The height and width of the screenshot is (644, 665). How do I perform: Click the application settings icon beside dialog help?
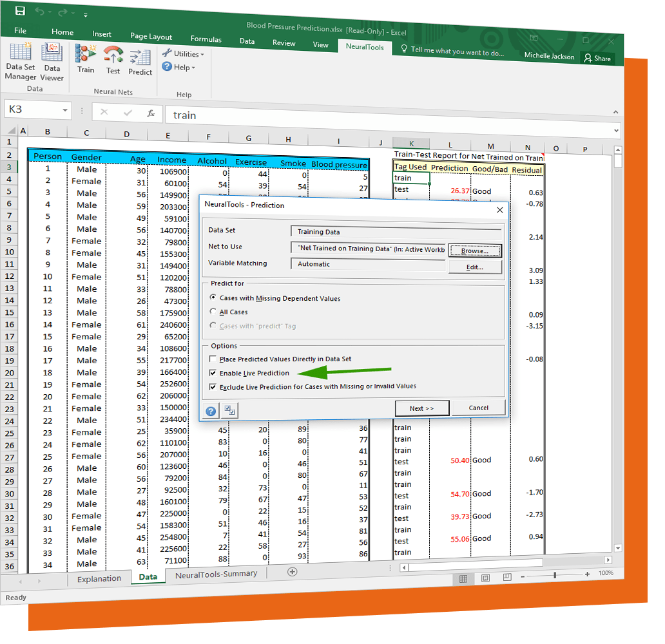(229, 410)
